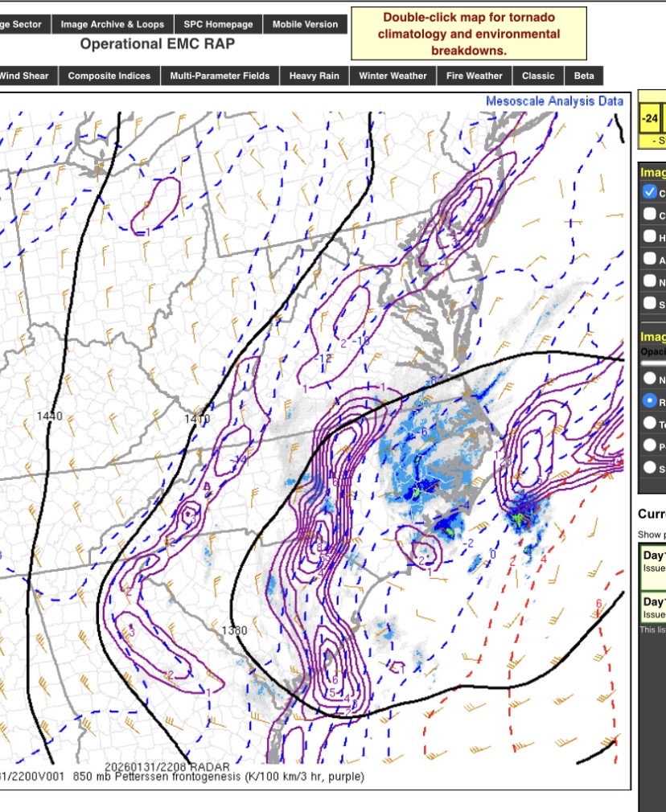Open the Multi-Parameter Fields dropdown
666x812 pixels.
220,76
